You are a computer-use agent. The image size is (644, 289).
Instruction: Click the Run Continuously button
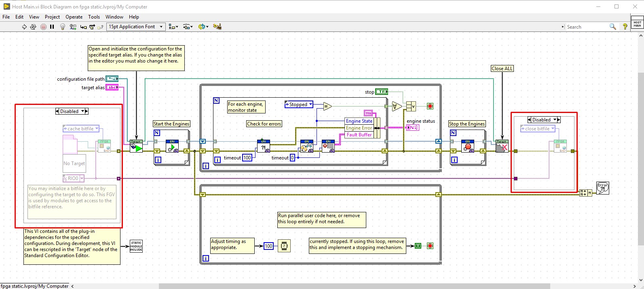click(x=33, y=27)
